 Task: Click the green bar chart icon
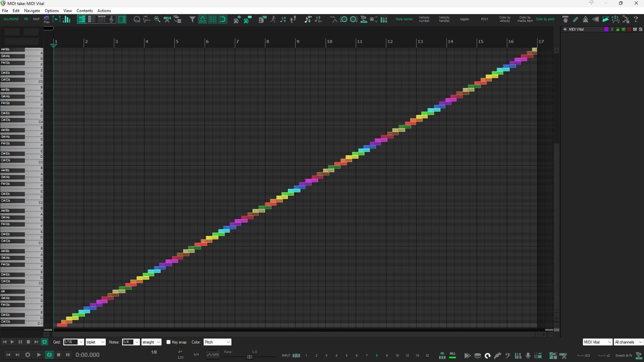pos(67,19)
